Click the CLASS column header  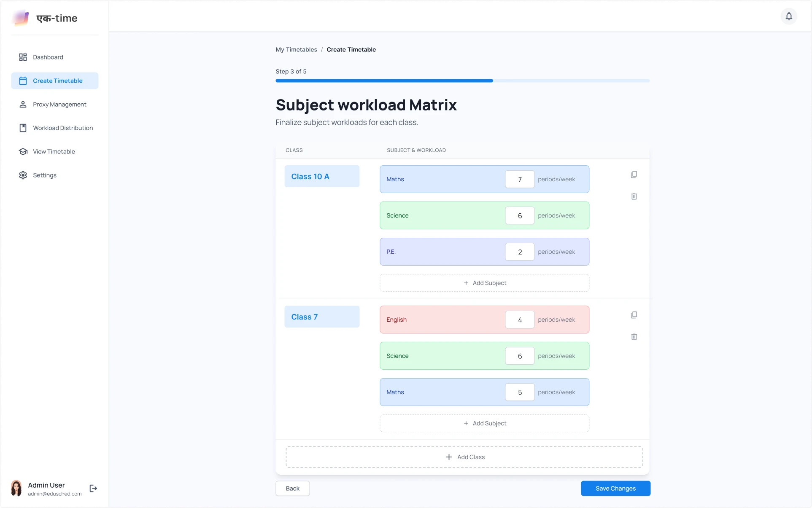(294, 150)
